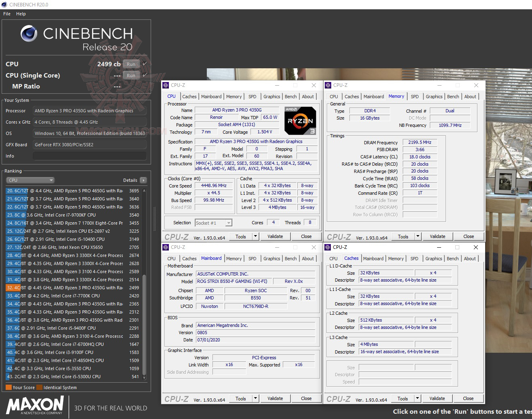Select Caches tab in CPU-Z processor window
Viewport: 532px width, 419px height.
point(189,97)
